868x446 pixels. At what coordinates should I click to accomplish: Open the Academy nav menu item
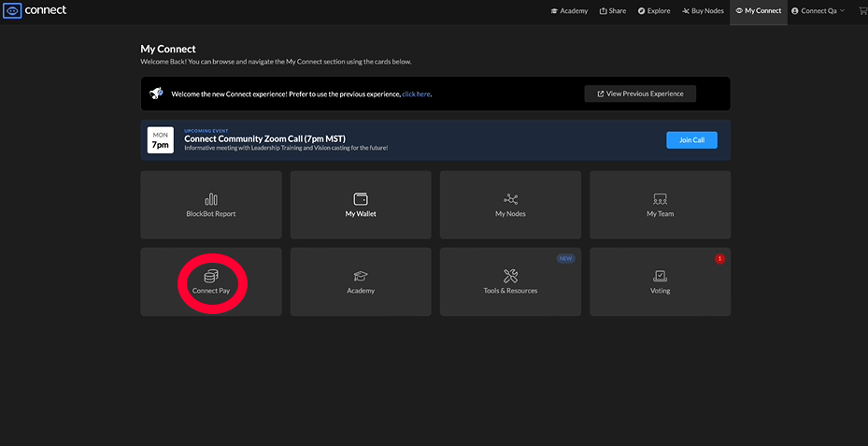[569, 11]
